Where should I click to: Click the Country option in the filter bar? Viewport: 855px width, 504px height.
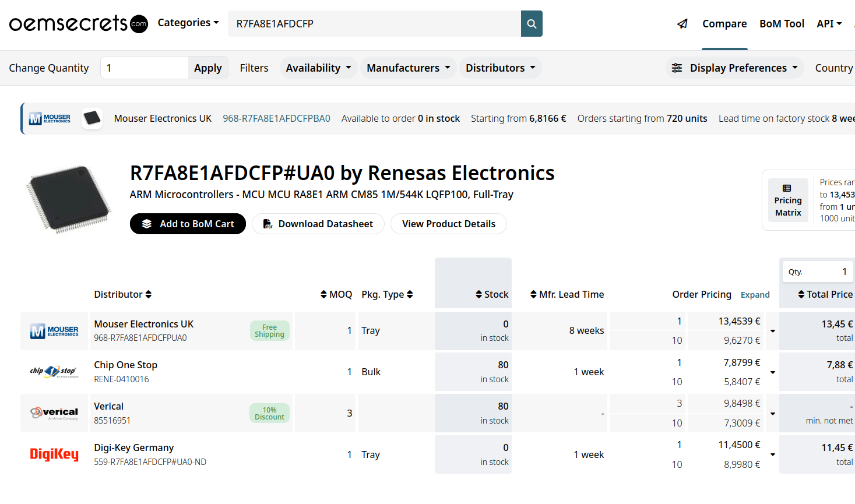(x=834, y=68)
